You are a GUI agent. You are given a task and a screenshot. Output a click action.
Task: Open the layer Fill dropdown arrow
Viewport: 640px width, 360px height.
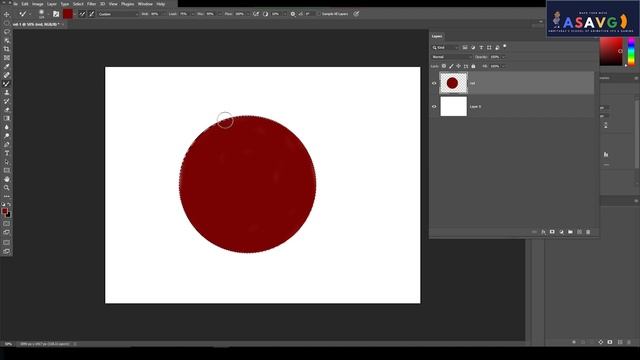(503, 66)
